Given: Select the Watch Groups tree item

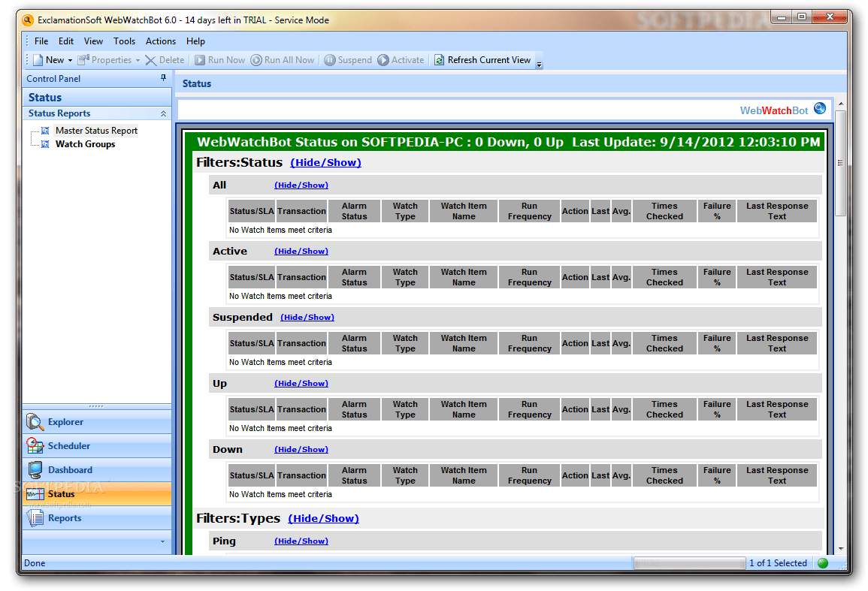Looking at the screenshot, I should point(85,144).
